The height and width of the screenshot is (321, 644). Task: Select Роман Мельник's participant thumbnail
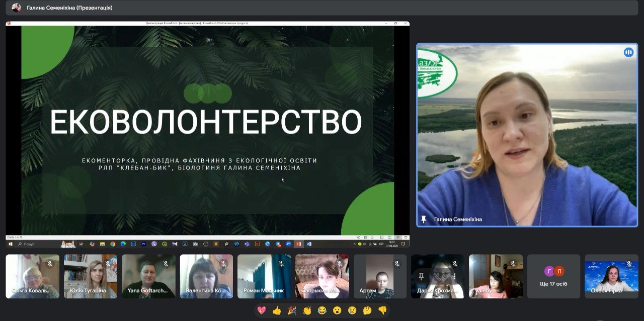[264, 276]
